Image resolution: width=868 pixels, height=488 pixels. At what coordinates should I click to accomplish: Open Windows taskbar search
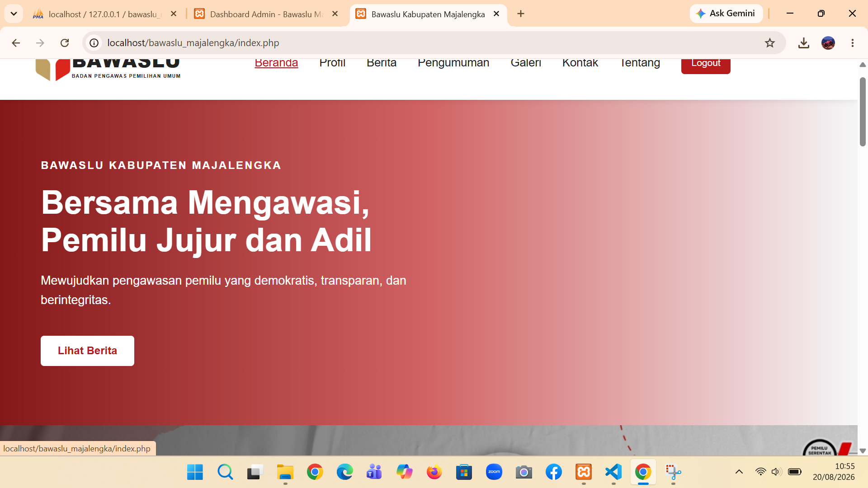[225, 472]
